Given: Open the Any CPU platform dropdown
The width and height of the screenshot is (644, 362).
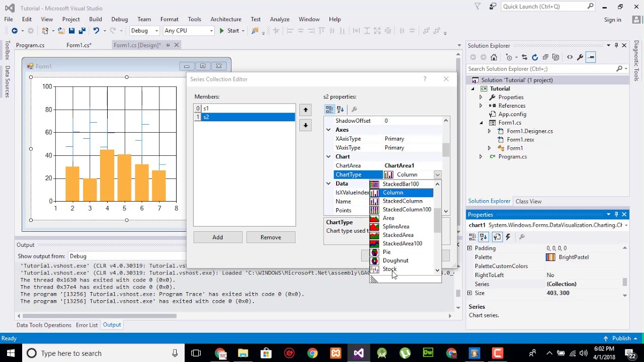Looking at the screenshot, I should pos(211,31).
